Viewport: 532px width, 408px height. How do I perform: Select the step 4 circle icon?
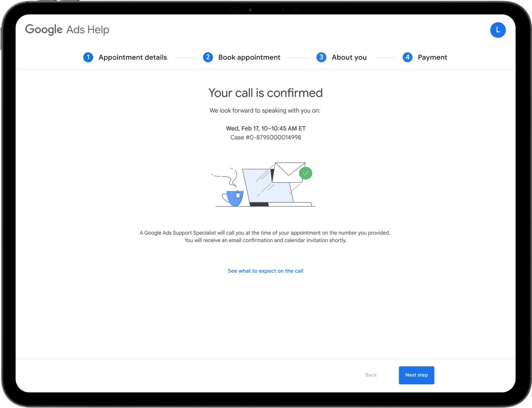coord(408,57)
